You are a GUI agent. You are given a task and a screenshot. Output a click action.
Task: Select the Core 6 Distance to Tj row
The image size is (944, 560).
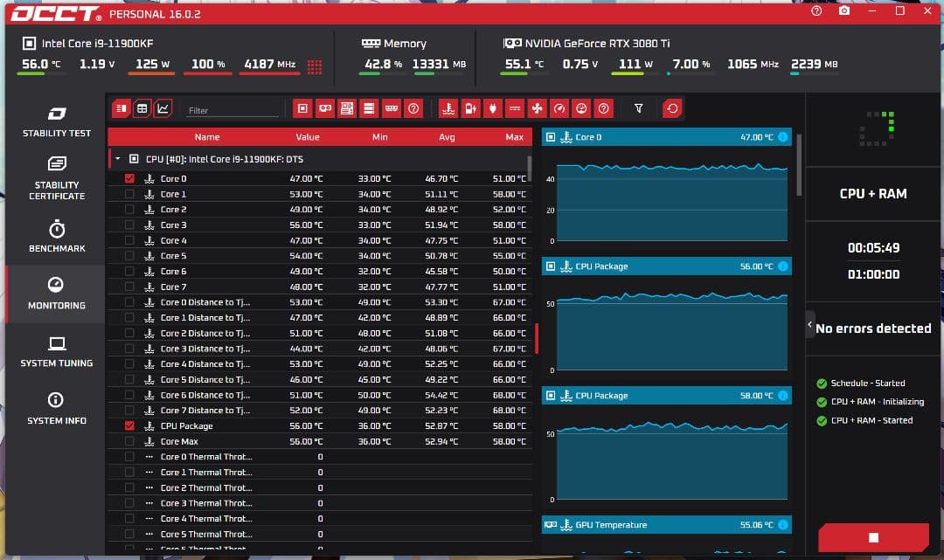click(319, 395)
